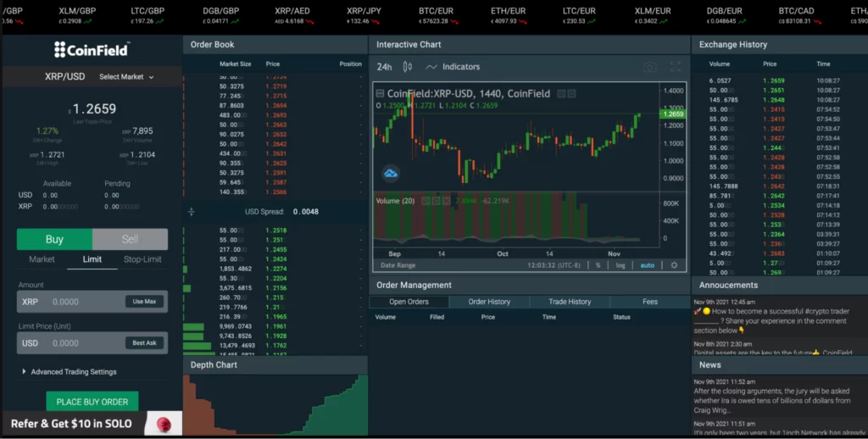Remove the Volume indicator with X icon
Image resolution: width=868 pixels, height=439 pixels.
[446, 201]
